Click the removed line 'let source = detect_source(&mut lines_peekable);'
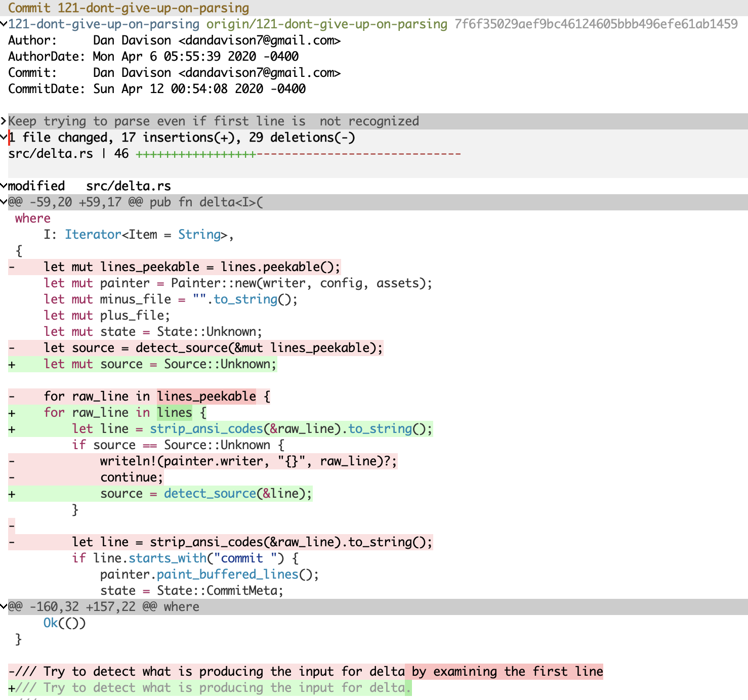The image size is (748, 700). pyautogui.click(x=196, y=347)
